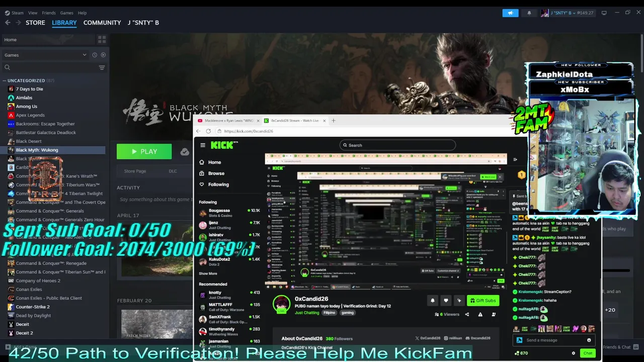Focus the Steam library search field
This screenshot has width=644, height=362.
[x=50, y=67]
